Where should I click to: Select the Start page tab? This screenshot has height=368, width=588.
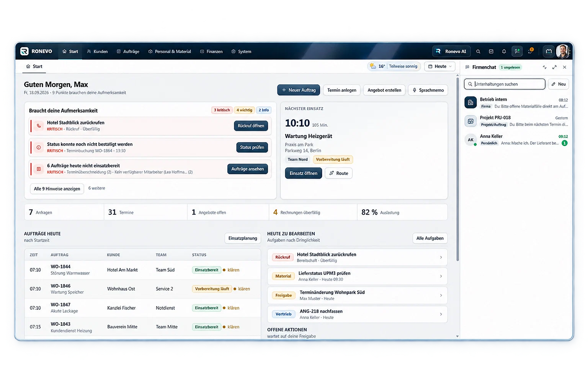pos(34,66)
